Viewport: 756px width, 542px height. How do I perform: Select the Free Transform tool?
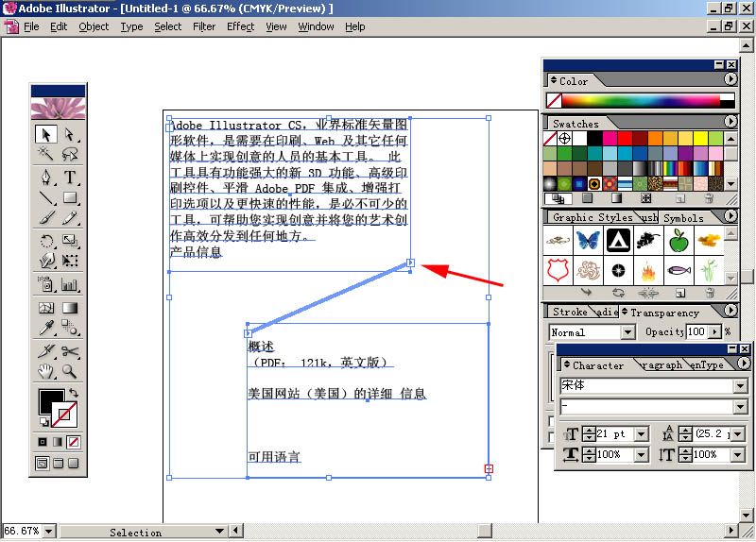(70, 261)
